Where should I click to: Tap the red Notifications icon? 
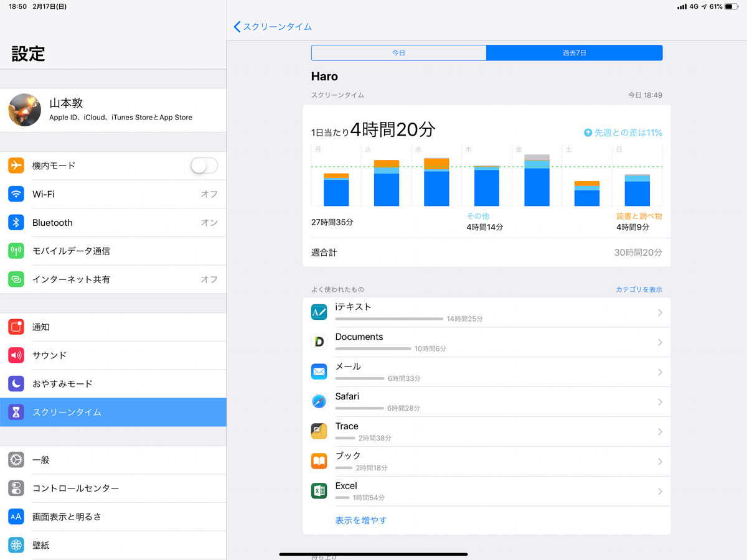tap(16, 327)
